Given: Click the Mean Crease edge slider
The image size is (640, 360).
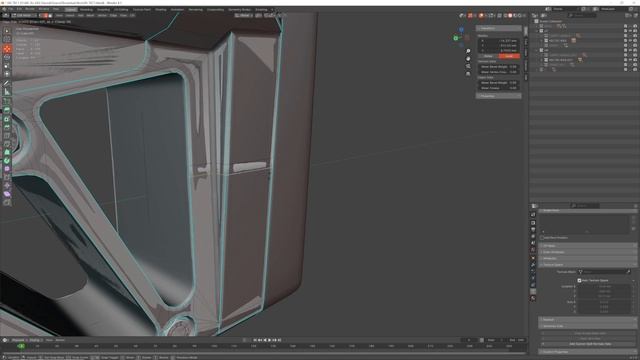Looking at the screenshot, I should tap(499, 88).
